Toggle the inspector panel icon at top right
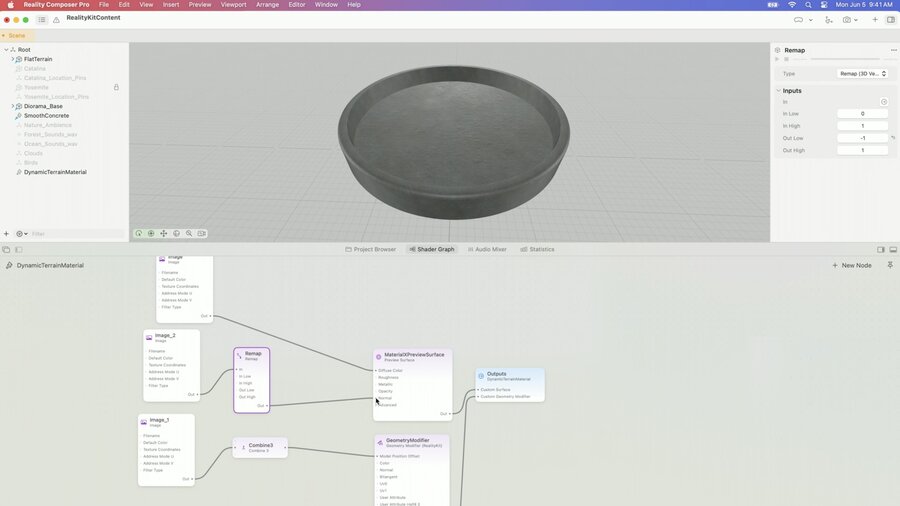Screen dimensions: 900x506 tap(891, 20)
